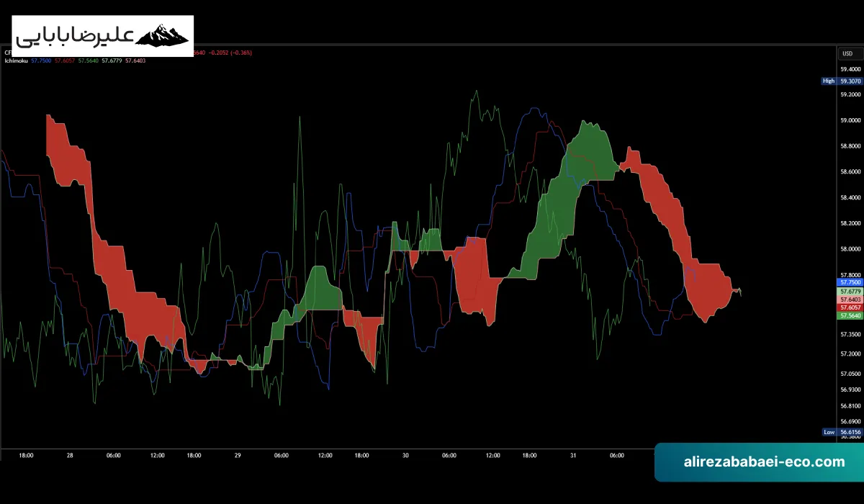Click the 58.0000 level on price scale

click(x=850, y=249)
